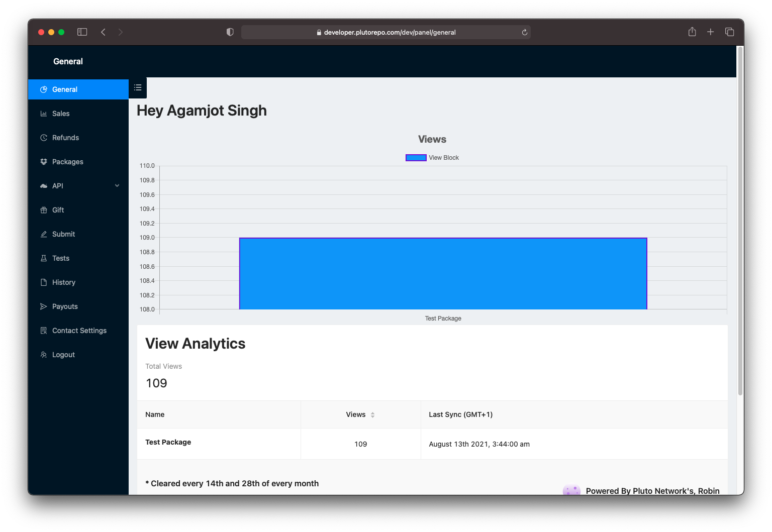This screenshot has height=532, width=772.
Task: Click the page vertical scrollbar
Action: point(740,221)
